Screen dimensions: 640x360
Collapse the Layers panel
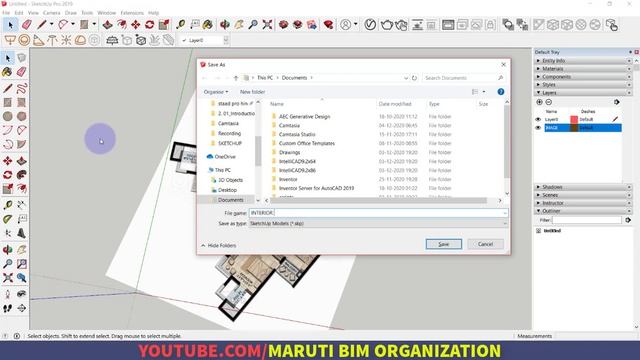(583, 93)
